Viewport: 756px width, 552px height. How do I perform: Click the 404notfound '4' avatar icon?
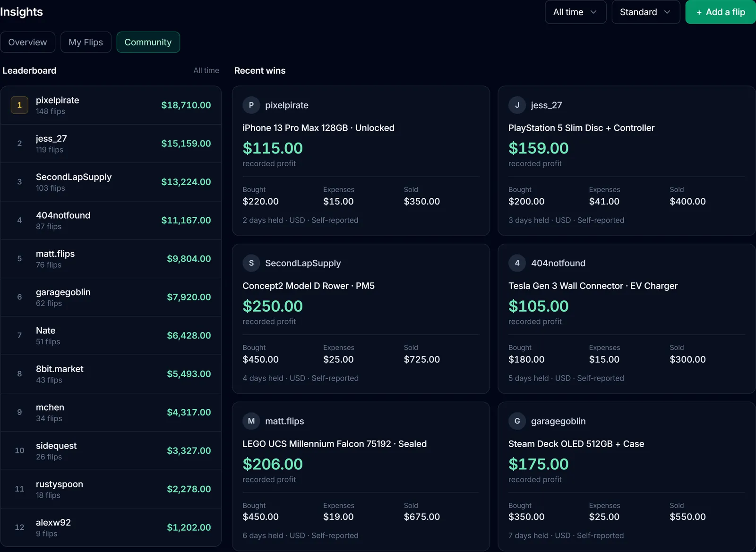pos(517,263)
